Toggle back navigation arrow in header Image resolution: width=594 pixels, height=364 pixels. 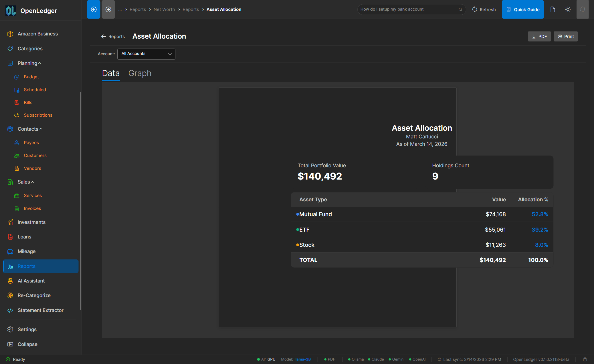pos(94,9)
